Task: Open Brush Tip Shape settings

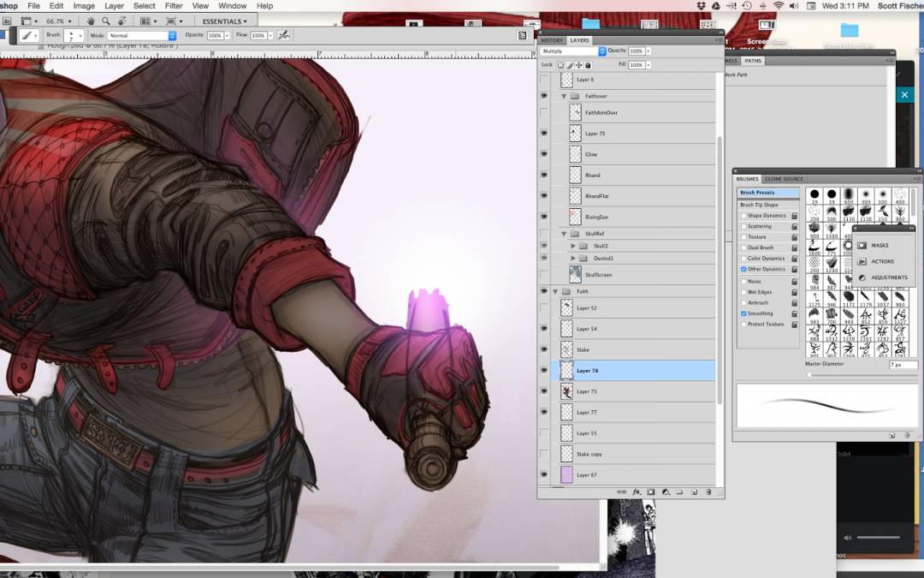Action: coord(767,205)
